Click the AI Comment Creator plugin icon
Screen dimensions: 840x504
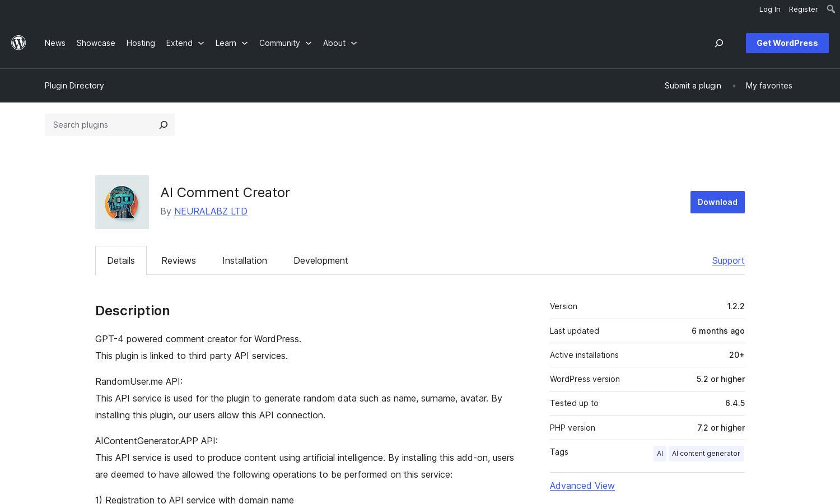(x=122, y=202)
